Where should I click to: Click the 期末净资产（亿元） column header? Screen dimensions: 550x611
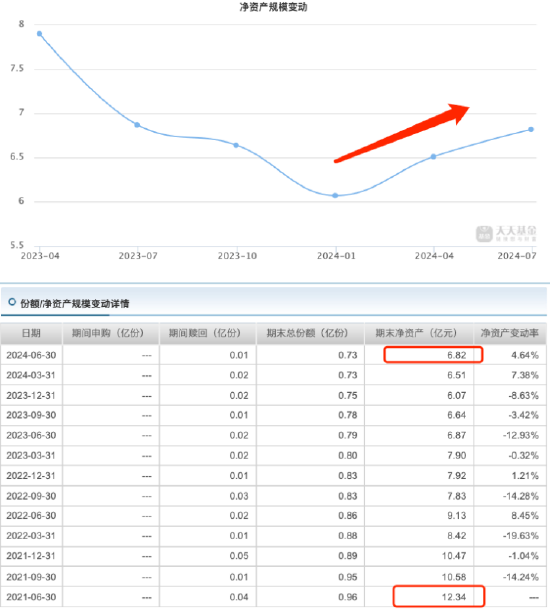pyautogui.click(x=419, y=333)
